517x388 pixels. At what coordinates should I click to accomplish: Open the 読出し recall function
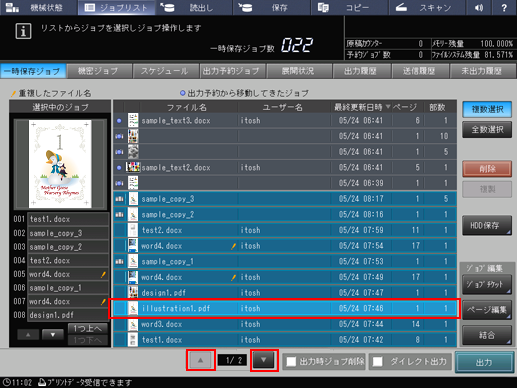tap(194, 7)
